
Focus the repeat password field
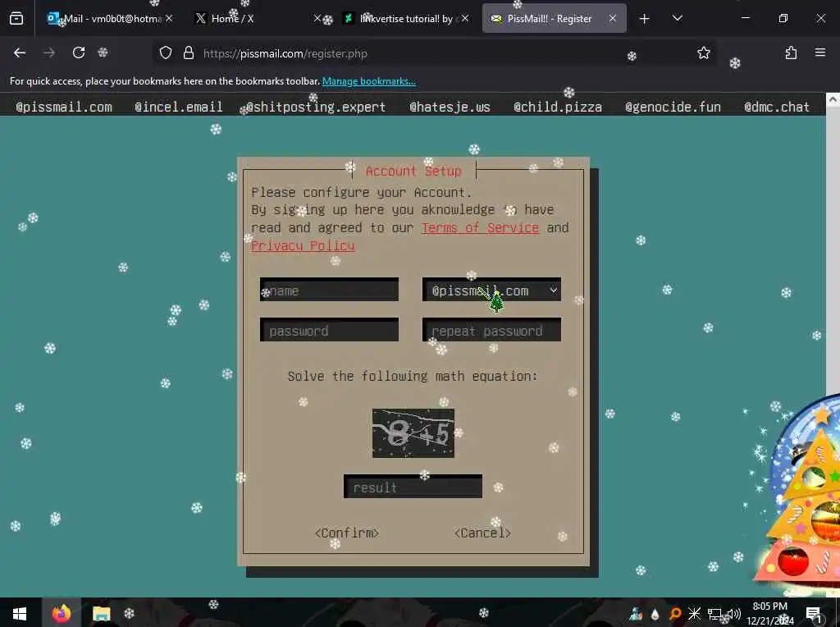click(491, 330)
